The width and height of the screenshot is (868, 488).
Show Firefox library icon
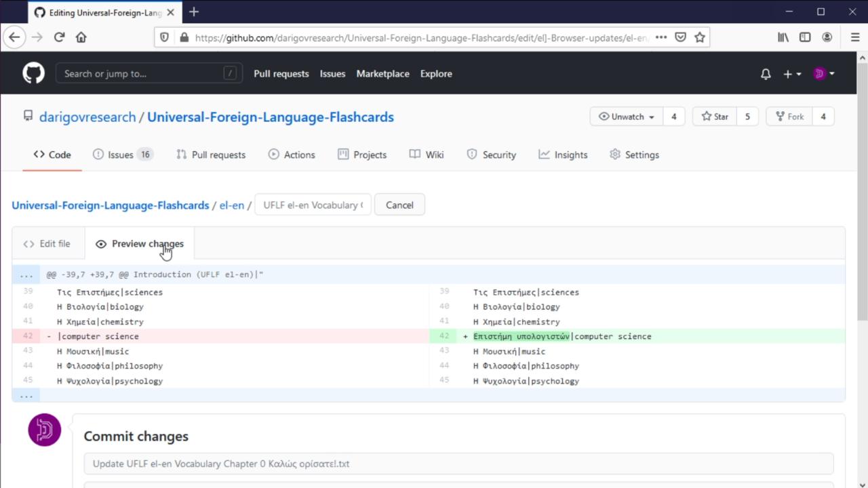coord(783,37)
